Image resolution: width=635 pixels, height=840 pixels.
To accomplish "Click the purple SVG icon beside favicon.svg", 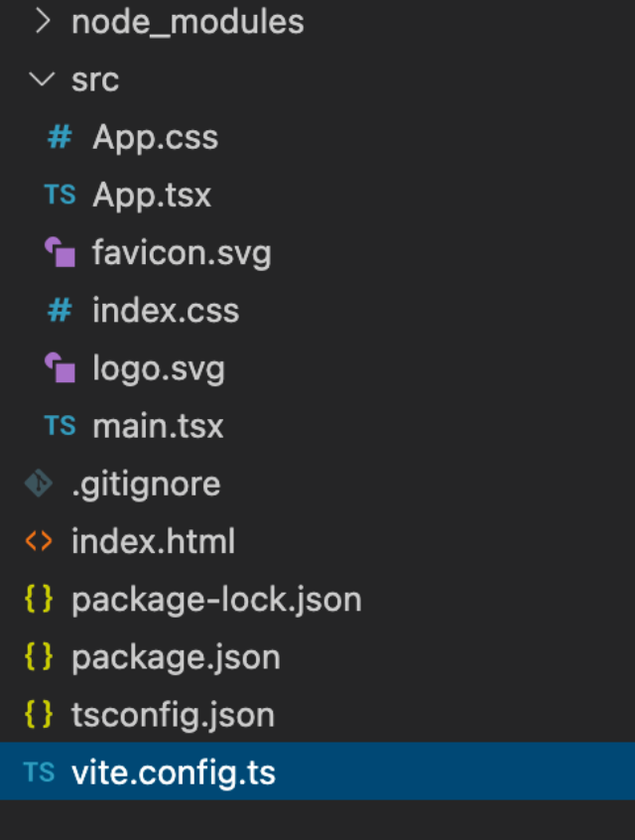I will tap(60, 253).
